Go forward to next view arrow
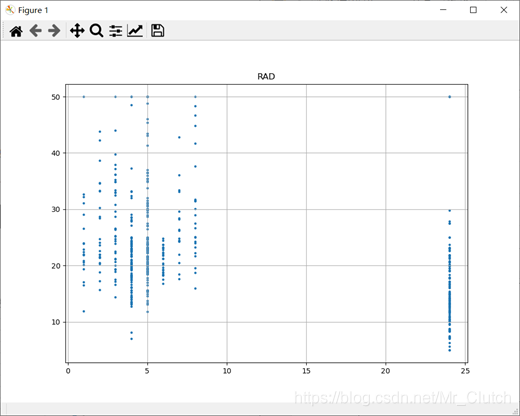This screenshot has width=520, height=416. click(54, 31)
